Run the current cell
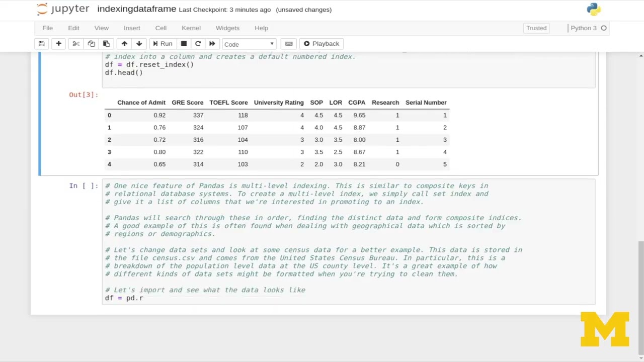 click(x=163, y=44)
